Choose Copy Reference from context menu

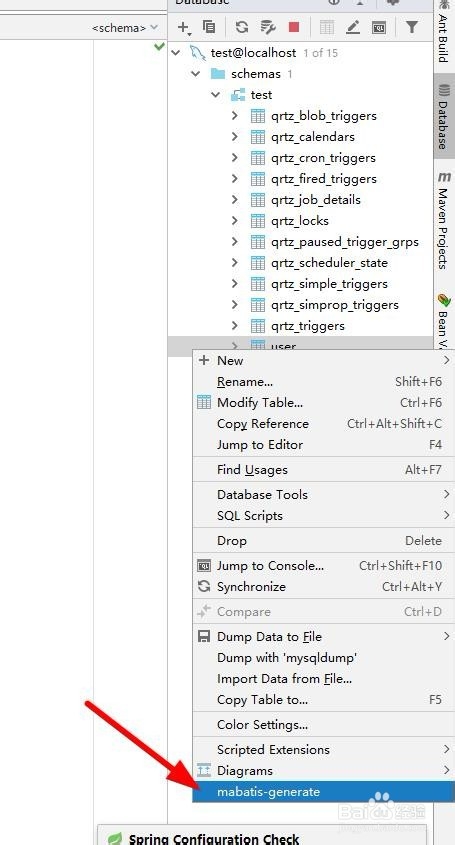[x=322, y=424]
